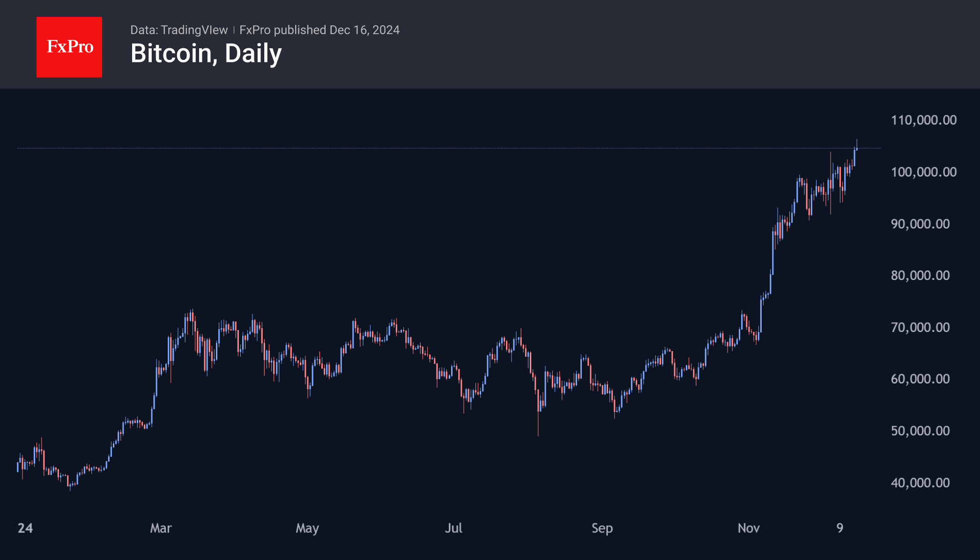The image size is (980, 560).
Task: Select the "Bitcoin, Daily" chart title
Action: 206,53
